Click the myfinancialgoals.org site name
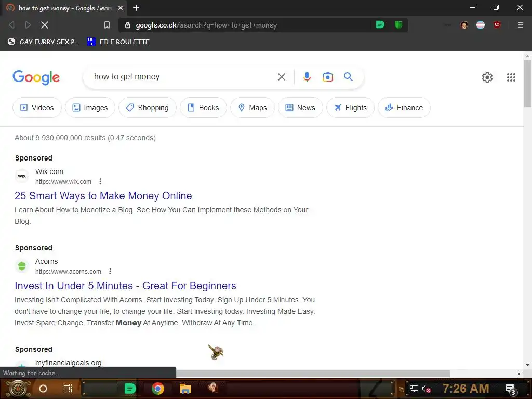 (x=68, y=363)
